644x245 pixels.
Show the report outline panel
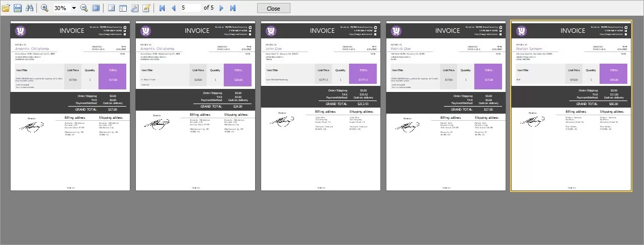[x=111, y=8]
